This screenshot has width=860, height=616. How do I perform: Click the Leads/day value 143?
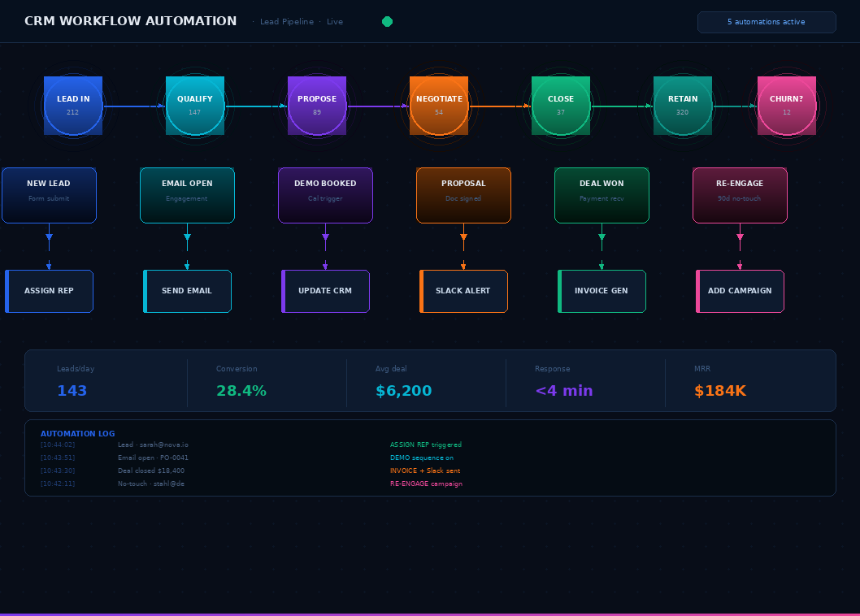point(72,391)
